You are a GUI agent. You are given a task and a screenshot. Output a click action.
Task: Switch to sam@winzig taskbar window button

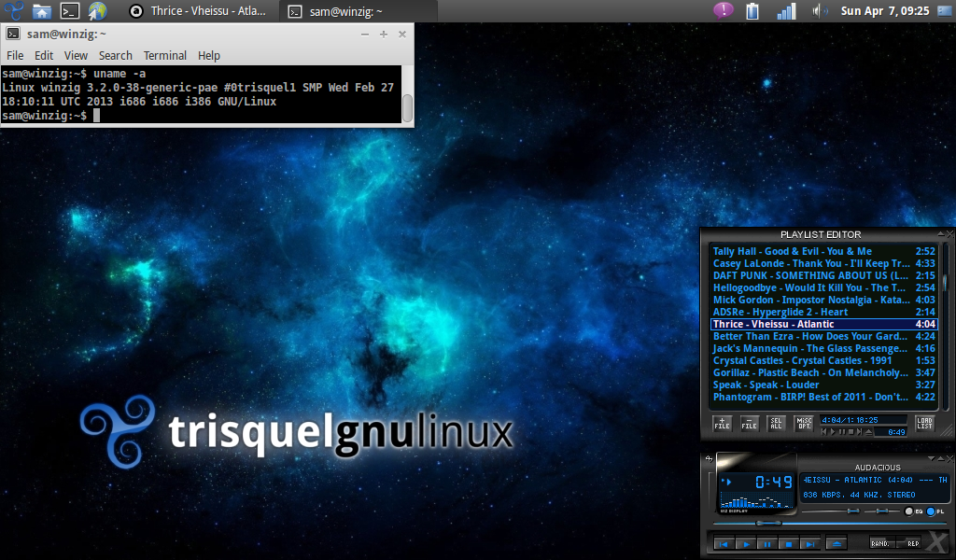point(358,11)
